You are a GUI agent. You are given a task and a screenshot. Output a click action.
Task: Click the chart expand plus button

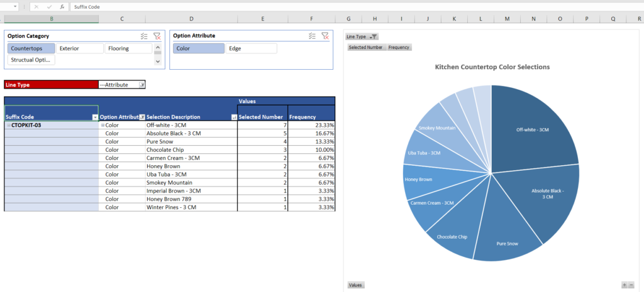pyautogui.click(x=624, y=285)
